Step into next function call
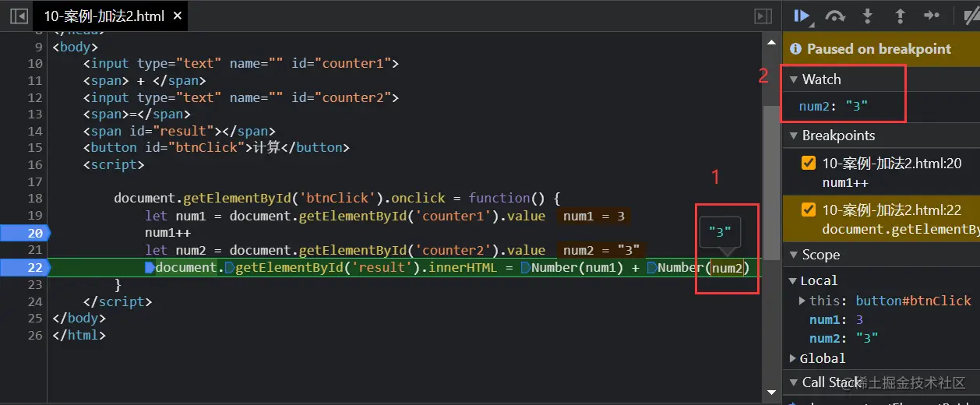The height and width of the screenshot is (405, 980). click(x=867, y=16)
